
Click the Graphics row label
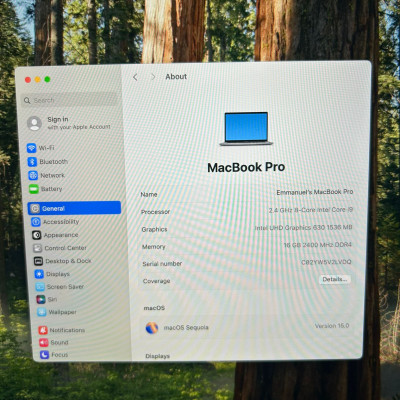[x=154, y=229]
